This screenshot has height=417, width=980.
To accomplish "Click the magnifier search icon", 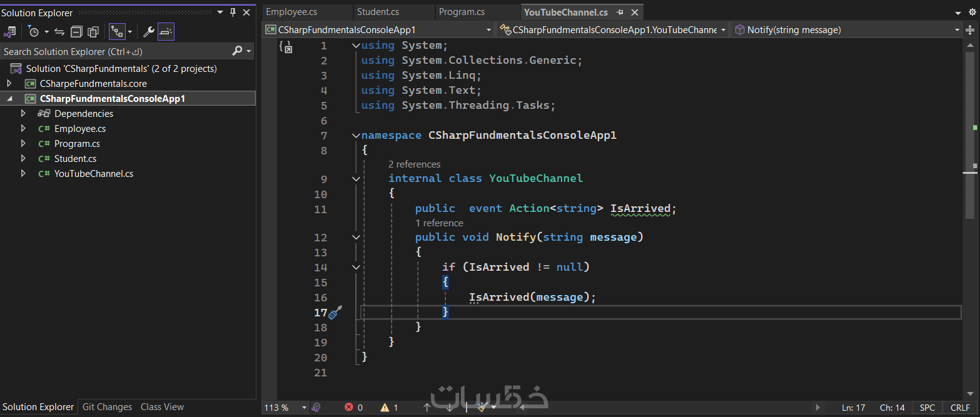I will [x=237, y=51].
